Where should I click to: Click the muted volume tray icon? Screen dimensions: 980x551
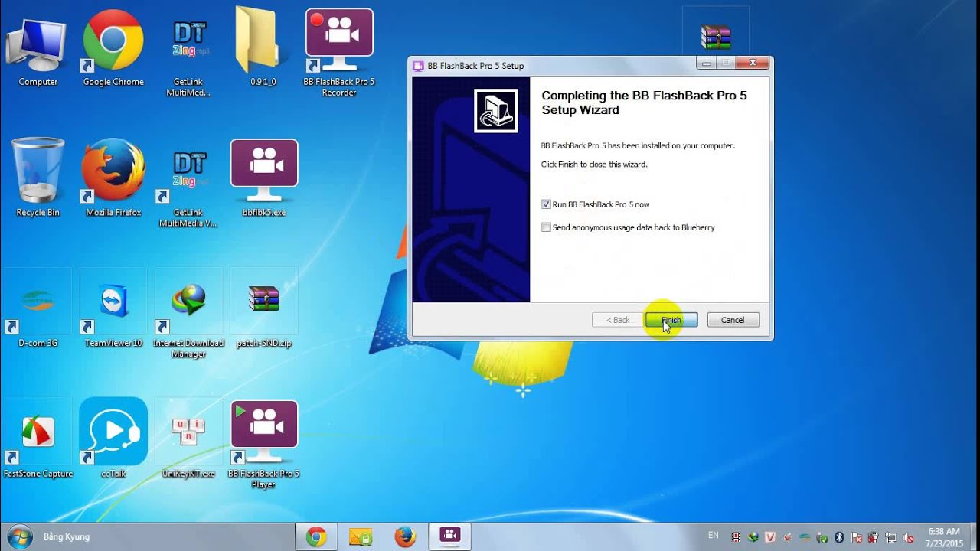pyautogui.click(x=908, y=538)
